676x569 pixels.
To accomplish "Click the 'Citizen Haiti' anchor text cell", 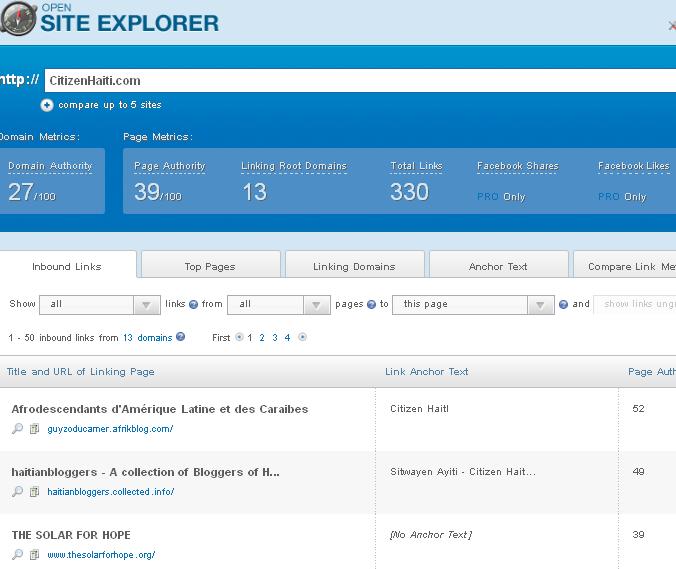I will [x=419, y=409].
